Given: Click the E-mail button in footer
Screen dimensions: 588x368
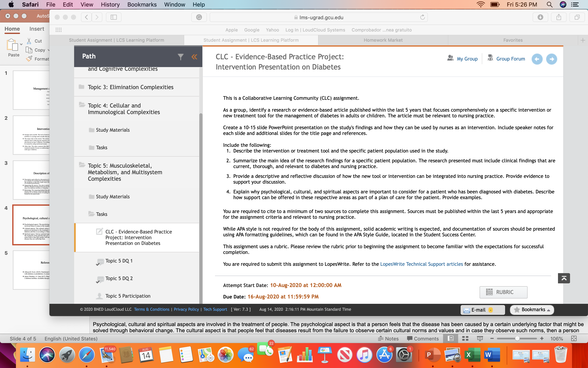Looking at the screenshot, I should (483, 310).
